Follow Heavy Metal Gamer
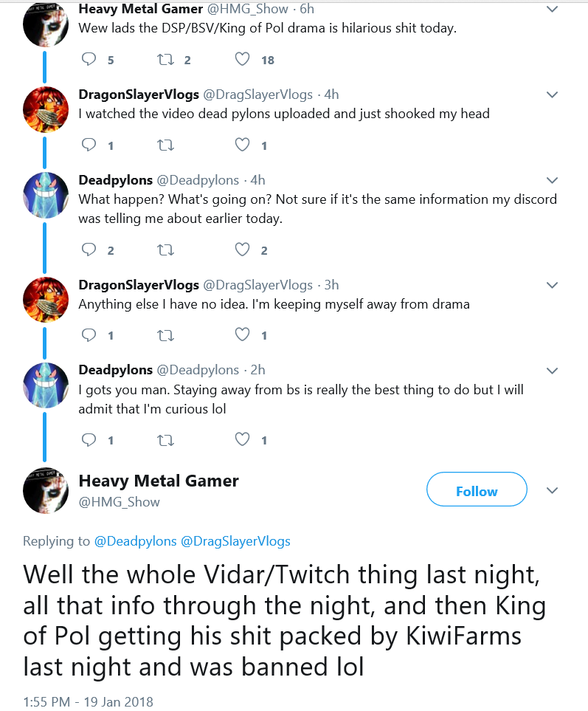588x711 pixels. click(x=477, y=490)
